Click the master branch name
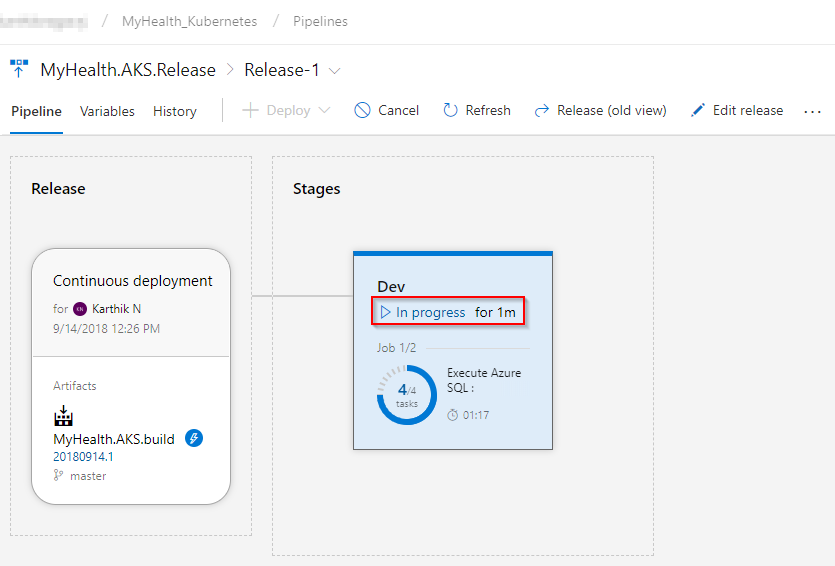This screenshot has width=835, height=566. (88, 475)
